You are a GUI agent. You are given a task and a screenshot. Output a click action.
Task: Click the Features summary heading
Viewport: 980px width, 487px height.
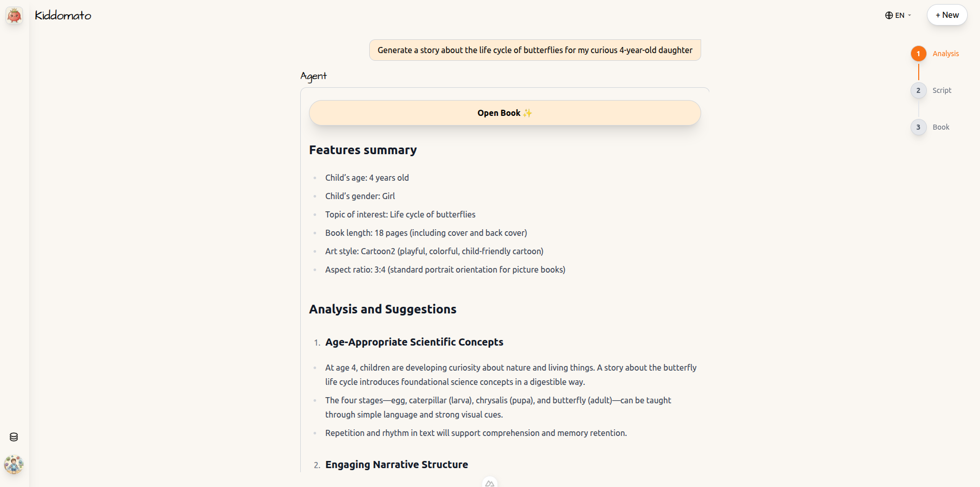[x=363, y=150]
